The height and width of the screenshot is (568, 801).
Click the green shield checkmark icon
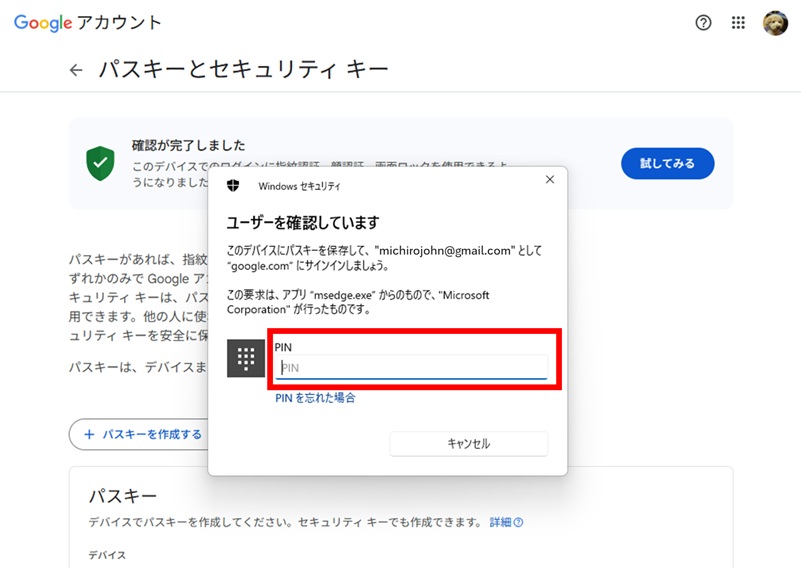point(100,161)
